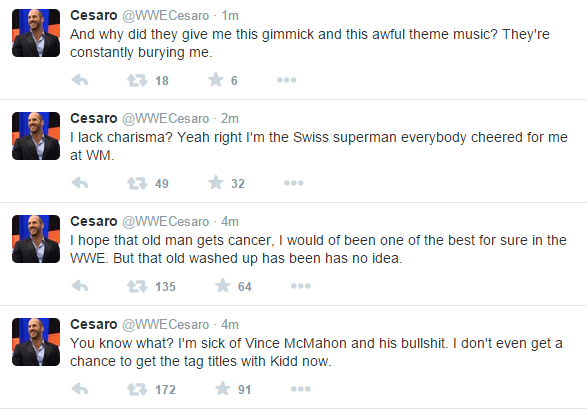The width and height of the screenshot is (587, 410).
Task: Open more options on the tag titles tweet
Action: point(301,389)
